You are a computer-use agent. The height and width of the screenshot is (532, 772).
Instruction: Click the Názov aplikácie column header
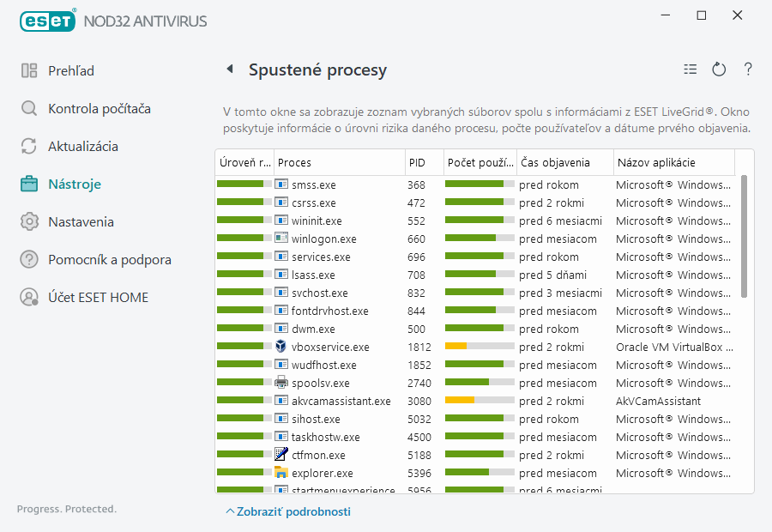[x=673, y=162]
